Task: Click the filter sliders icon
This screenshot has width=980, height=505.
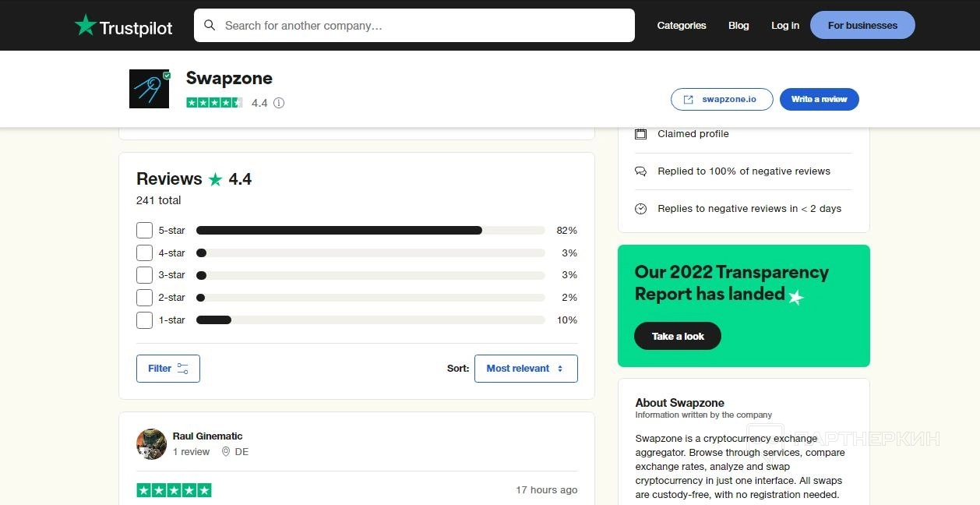Action: click(183, 369)
